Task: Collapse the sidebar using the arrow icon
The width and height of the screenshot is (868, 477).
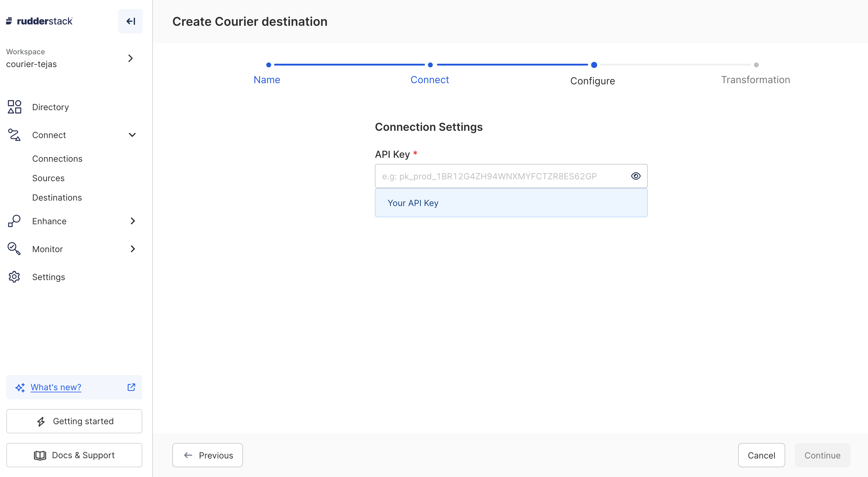Action: pyautogui.click(x=130, y=21)
